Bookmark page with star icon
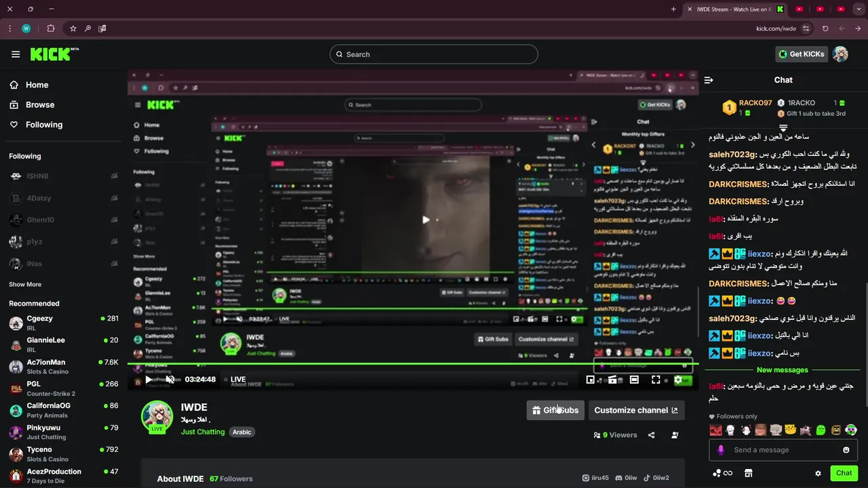The height and width of the screenshot is (488, 868). tap(73, 28)
